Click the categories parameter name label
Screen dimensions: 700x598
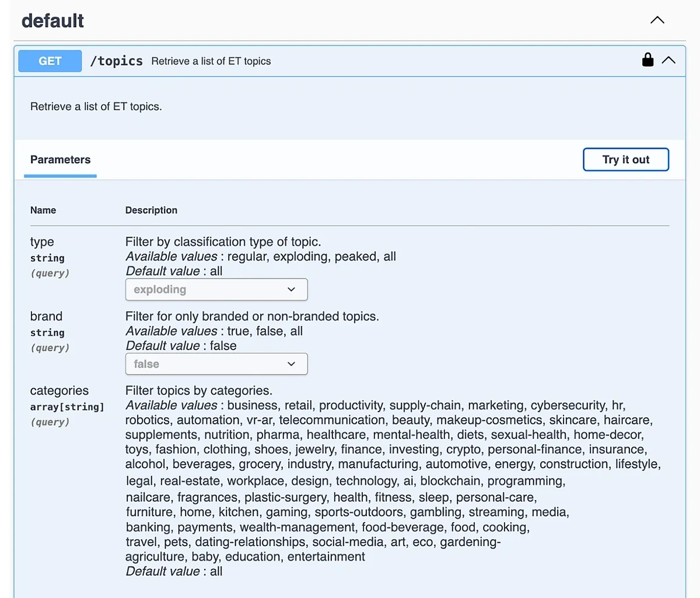(59, 391)
